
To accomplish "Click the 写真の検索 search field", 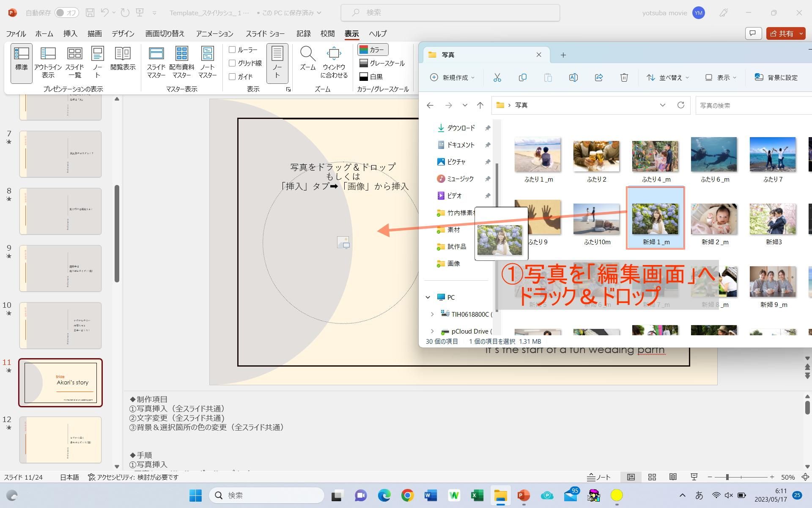I will click(x=754, y=105).
